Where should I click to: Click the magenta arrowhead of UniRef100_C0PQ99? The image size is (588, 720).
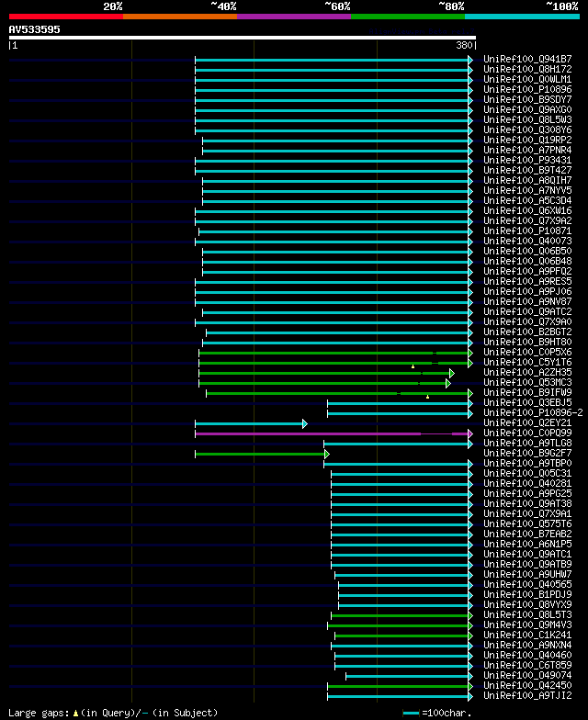(x=470, y=433)
